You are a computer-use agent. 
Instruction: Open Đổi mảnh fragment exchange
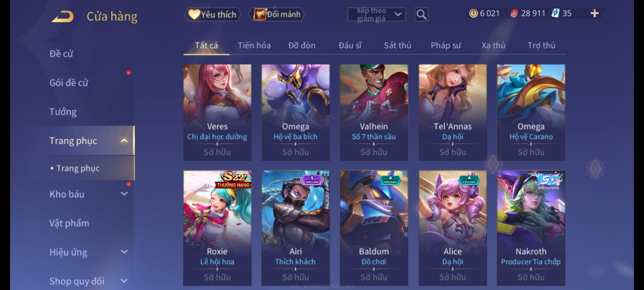point(277,14)
